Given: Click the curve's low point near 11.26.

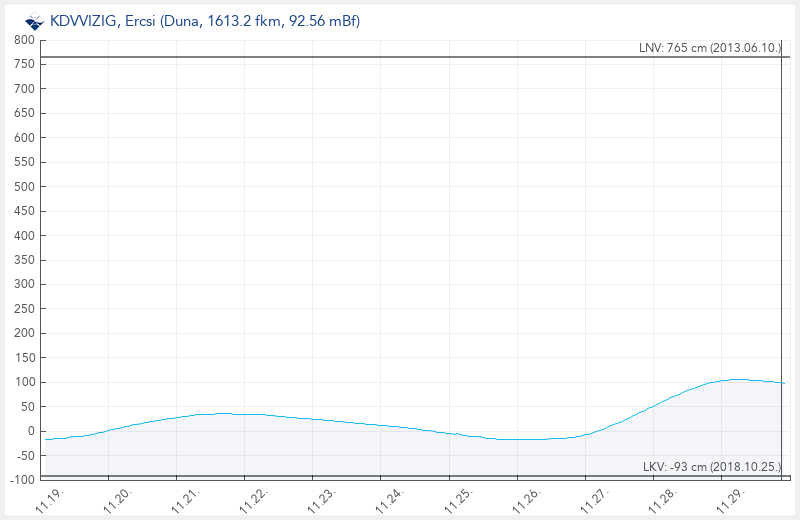Looking at the screenshot, I should 520,439.
